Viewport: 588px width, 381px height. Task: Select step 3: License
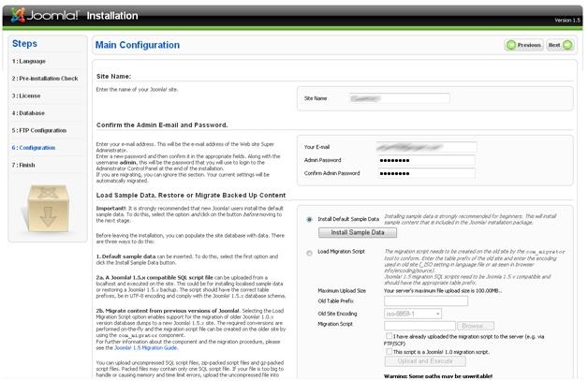point(26,95)
